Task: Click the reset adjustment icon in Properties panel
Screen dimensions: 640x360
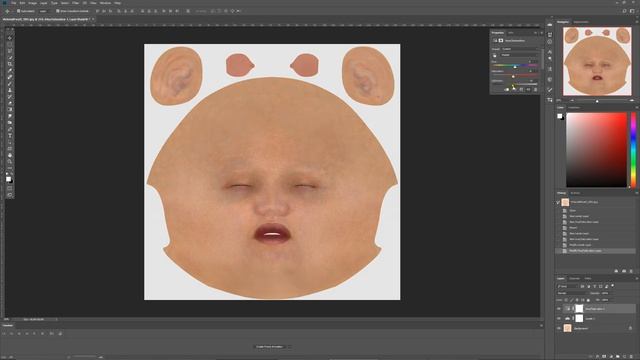Action: (521, 89)
